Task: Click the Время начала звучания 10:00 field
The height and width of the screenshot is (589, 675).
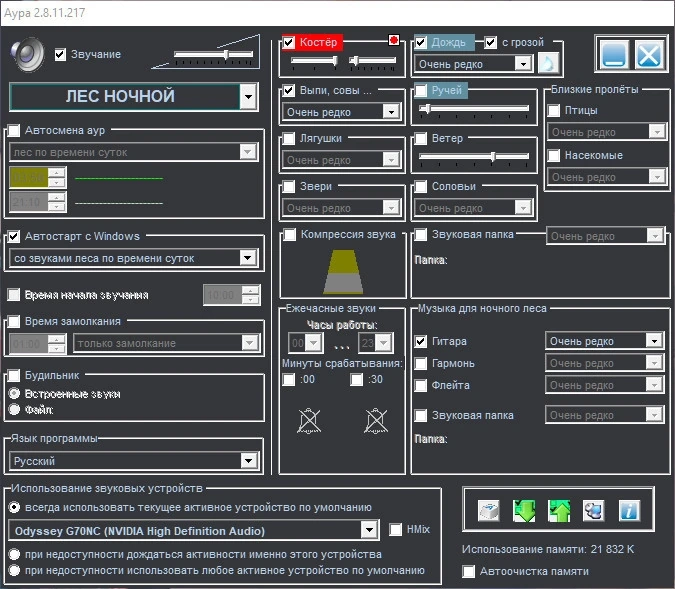Action: [x=223, y=295]
